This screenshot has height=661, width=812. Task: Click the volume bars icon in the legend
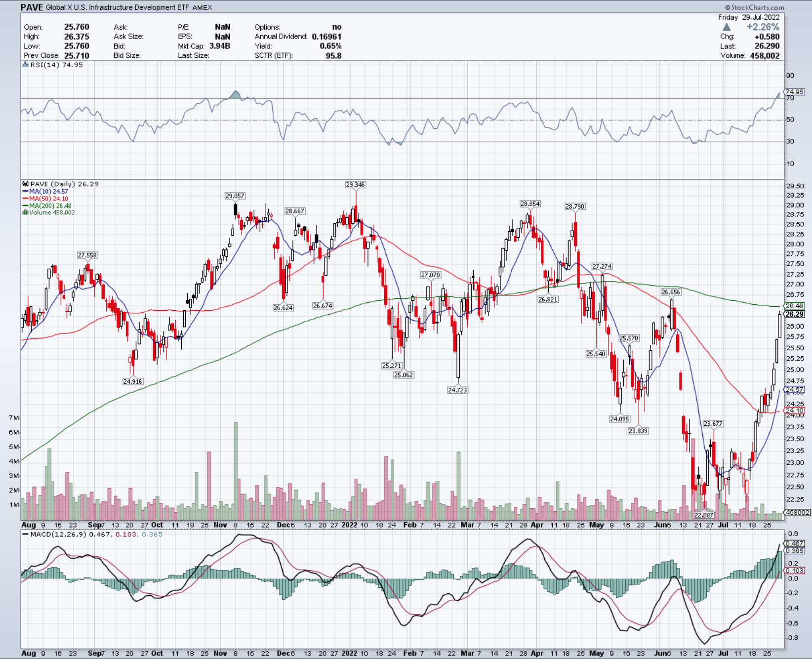[x=25, y=212]
